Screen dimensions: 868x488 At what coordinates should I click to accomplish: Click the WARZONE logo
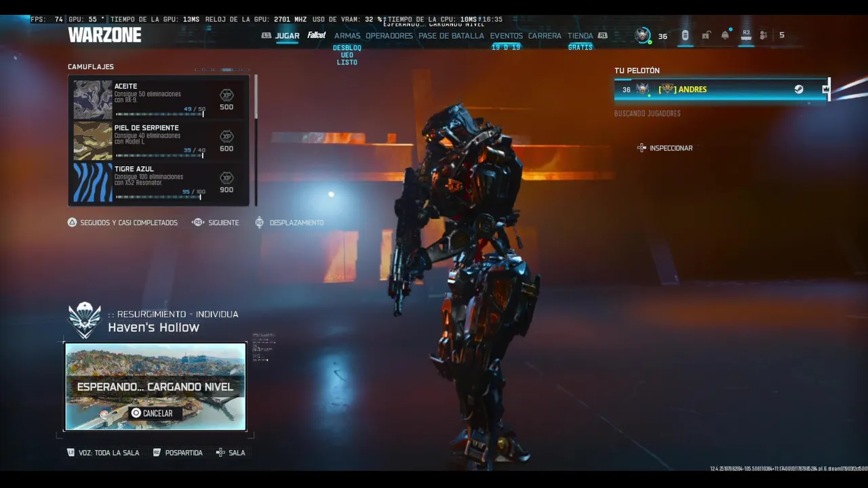click(104, 35)
